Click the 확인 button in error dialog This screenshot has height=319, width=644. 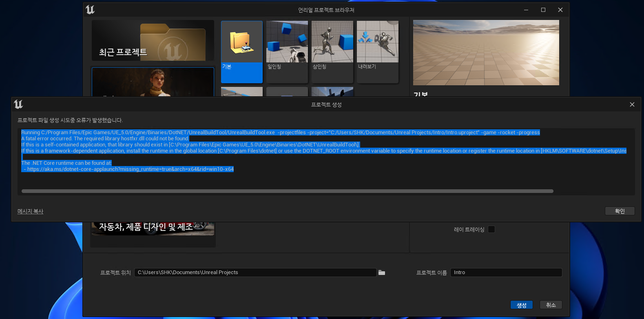[620, 211]
